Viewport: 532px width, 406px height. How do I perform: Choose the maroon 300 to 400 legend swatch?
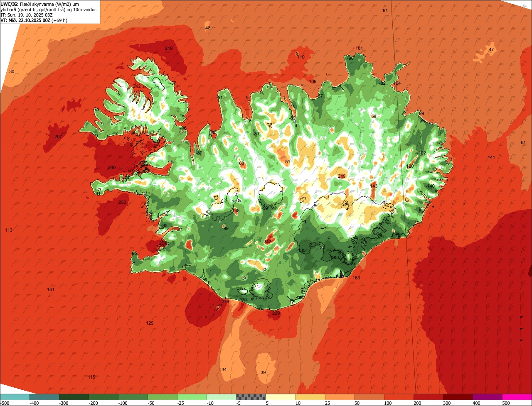pos(458,397)
